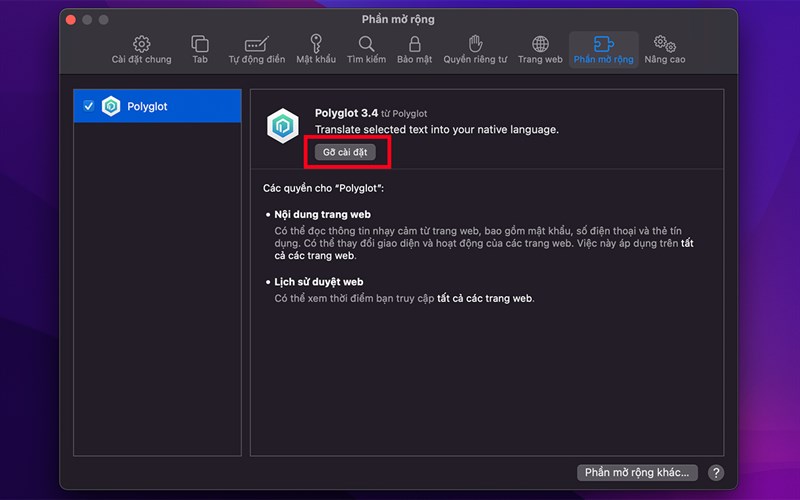Click the small Polyglot icon in the sidebar
This screenshot has height=500, width=800.
click(111, 106)
